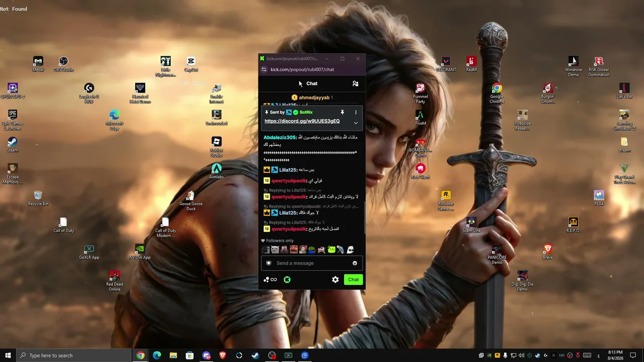Select the Goose Goose Duck desktop icon
Viewport: 644px width, 362px height.
point(191,201)
